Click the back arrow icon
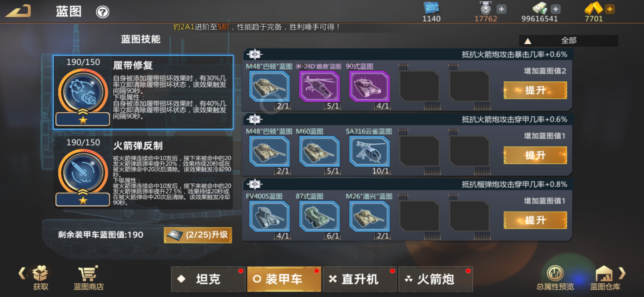The height and width of the screenshot is (297, 644). pos(18,11)
